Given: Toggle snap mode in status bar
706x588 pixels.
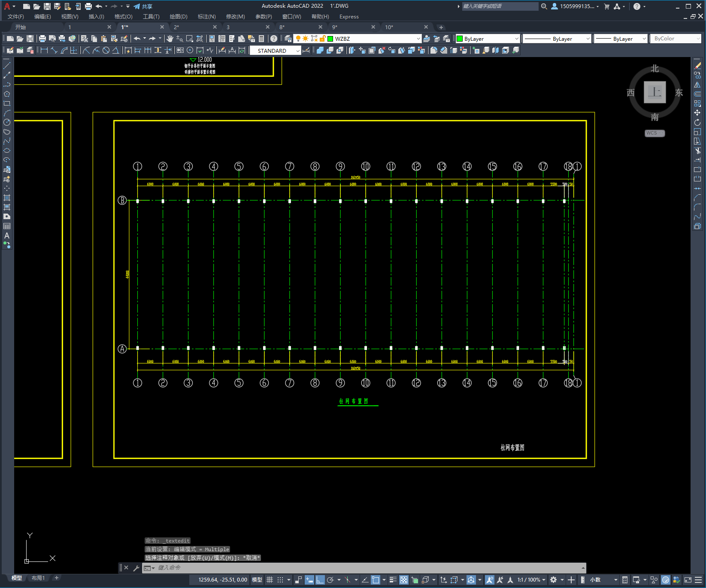Looking at the screenshot, I should pos(280,580).
